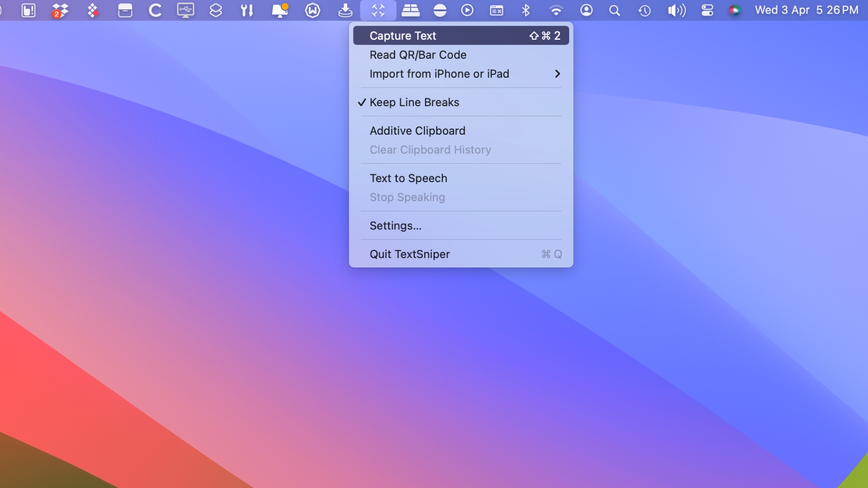Click the archive box menu bar icon

(125, 10)
